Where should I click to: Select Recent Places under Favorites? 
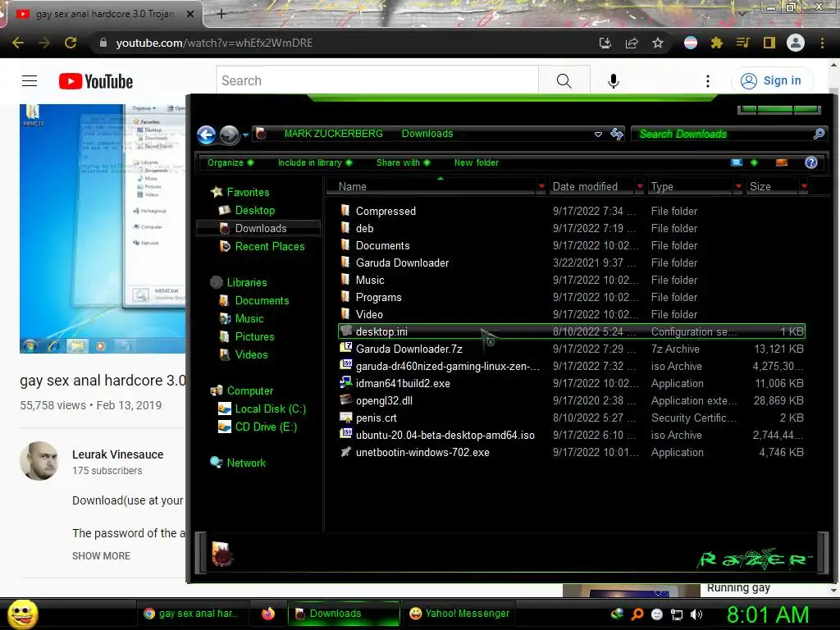[x=270, y=246]
